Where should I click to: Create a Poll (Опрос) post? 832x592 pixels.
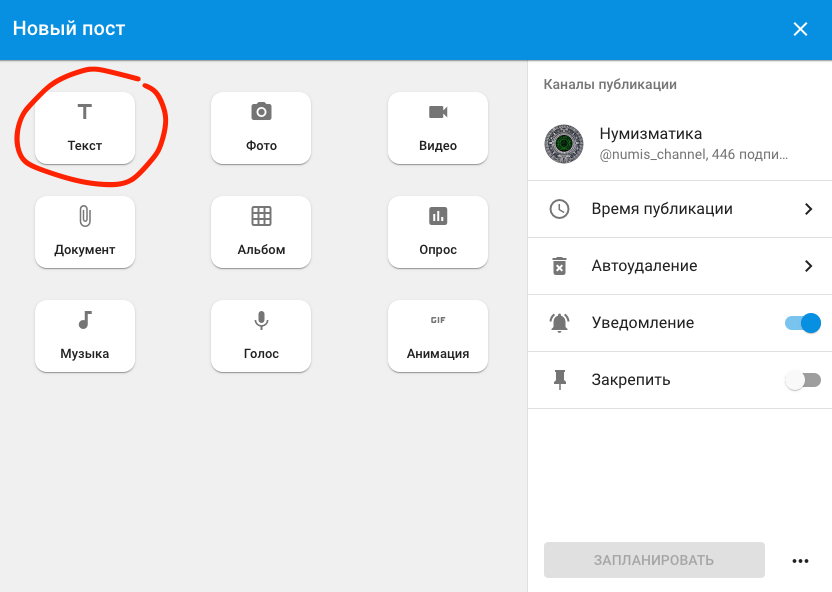click(438, 232)
